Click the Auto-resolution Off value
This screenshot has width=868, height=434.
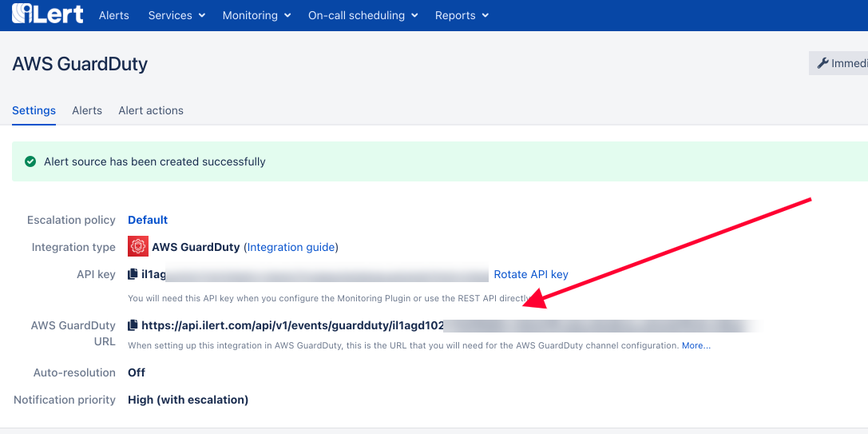tap(137, 372)
